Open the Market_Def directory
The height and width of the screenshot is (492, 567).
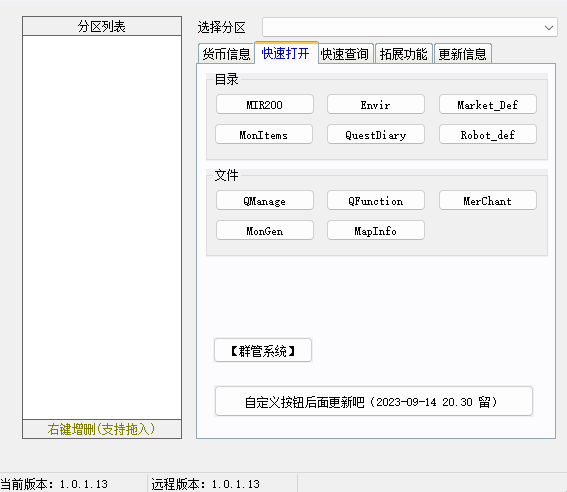tap(488, 105)
